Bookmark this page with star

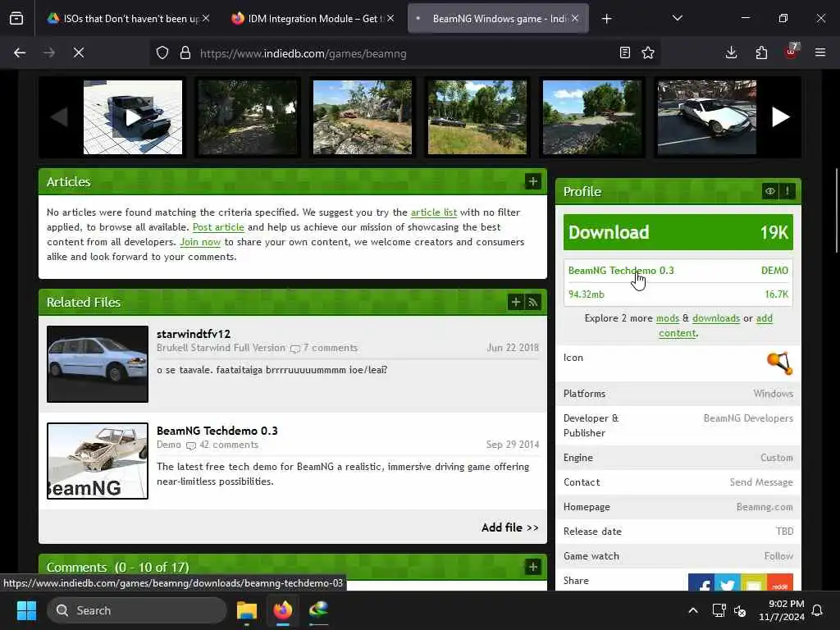[648, 52]
